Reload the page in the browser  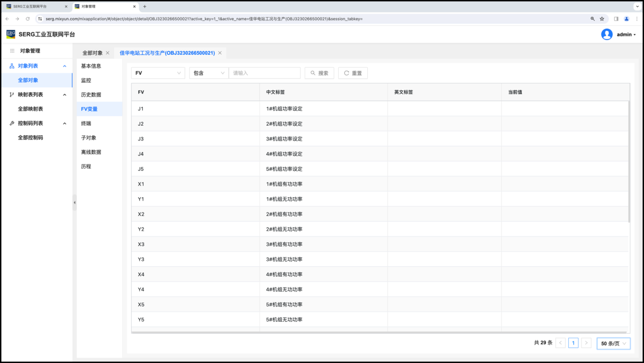tap(27, 19)
